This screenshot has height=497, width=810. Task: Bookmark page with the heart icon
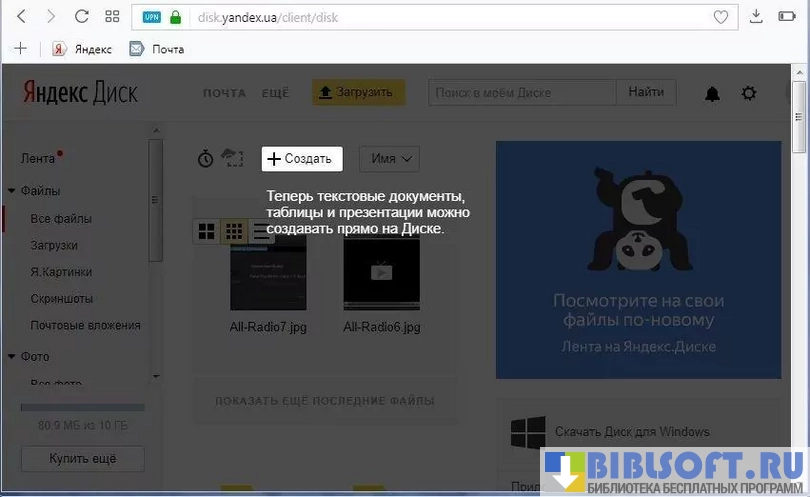pos(720,17)
